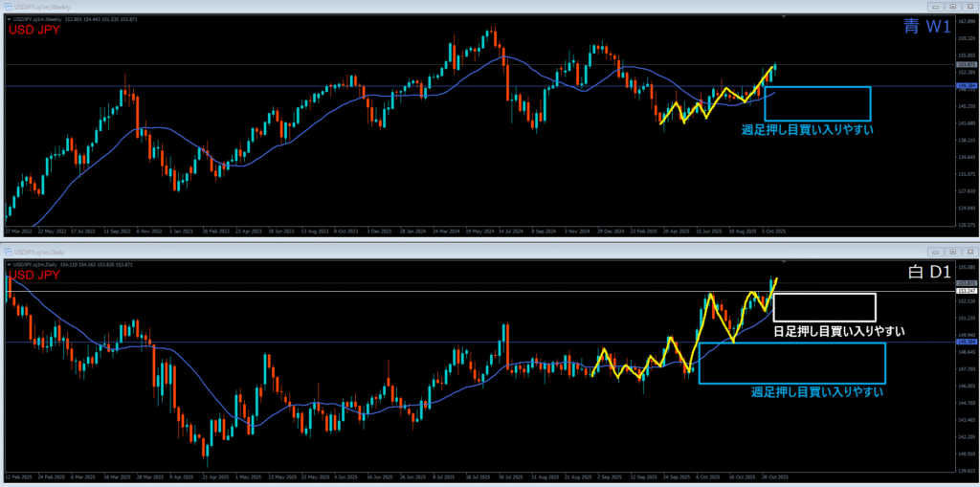Expand One Click Trading arrow on Daily chart
Viewport: 980px width, 487px height.
tap(8, 263)
